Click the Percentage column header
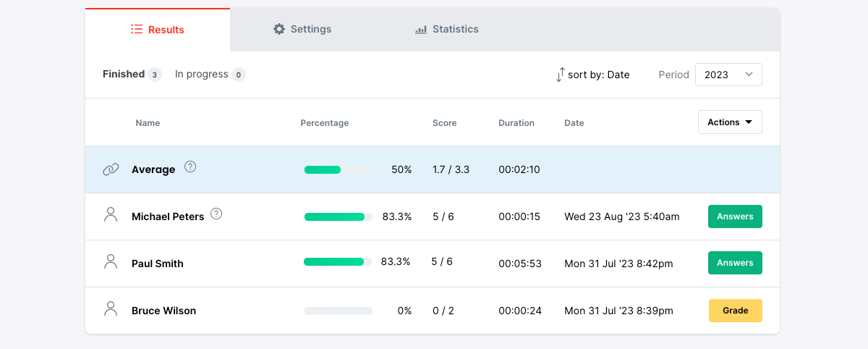868x349 pixels. [324, 123]
